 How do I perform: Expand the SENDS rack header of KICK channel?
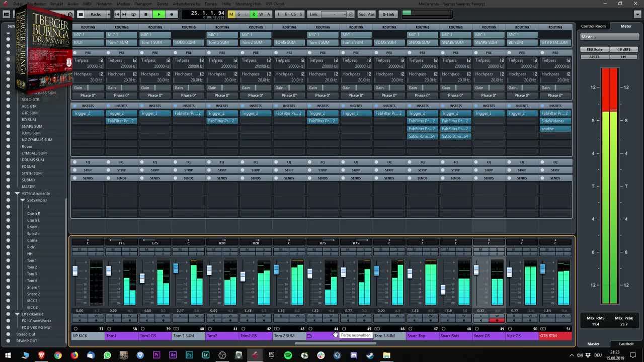[x=88, y=178]
